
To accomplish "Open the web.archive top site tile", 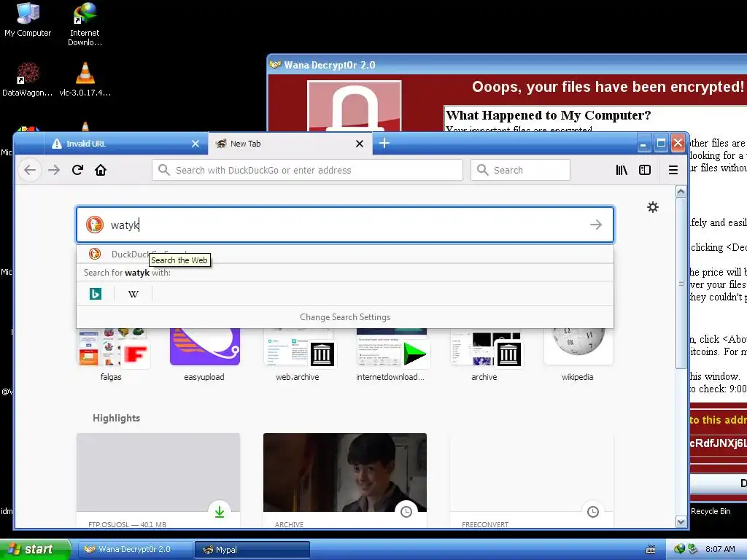I will click(x=298, y=355).
